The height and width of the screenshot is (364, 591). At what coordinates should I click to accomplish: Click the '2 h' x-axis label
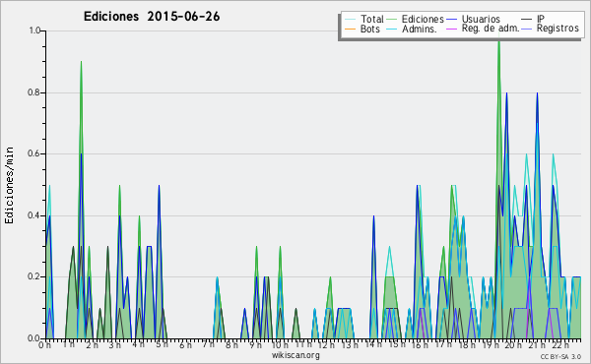point(92,344)
